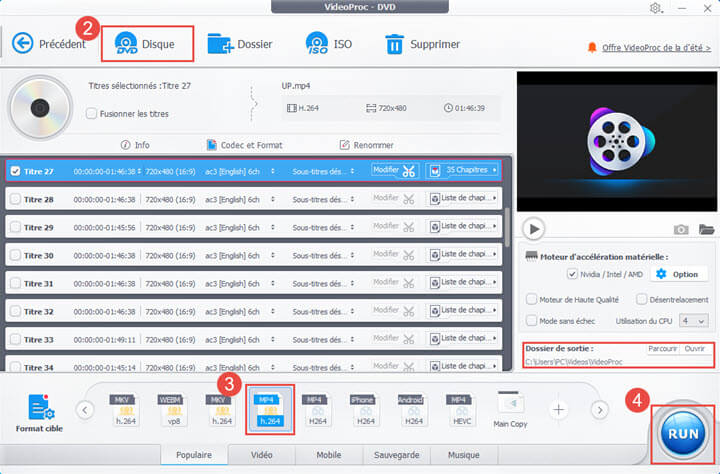The width and height of the screenshot is (720, 474).
Task: Select the first MKV h.264 format preset
Action: 125,410
